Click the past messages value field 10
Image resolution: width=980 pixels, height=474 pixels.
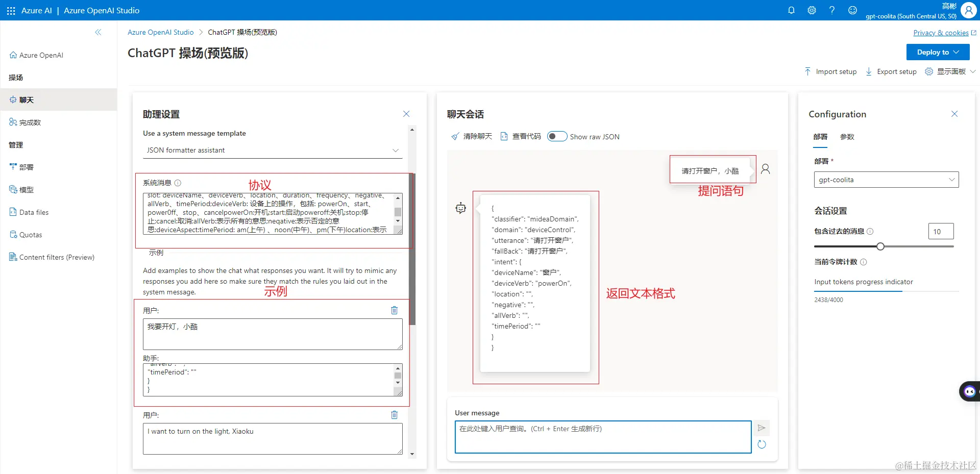pos(941,231)
